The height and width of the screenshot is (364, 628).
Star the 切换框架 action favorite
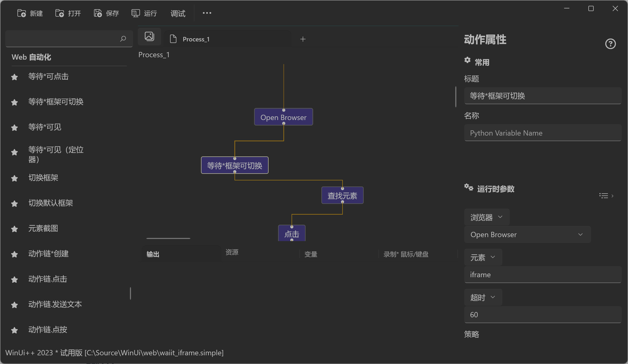coord(14,178)
